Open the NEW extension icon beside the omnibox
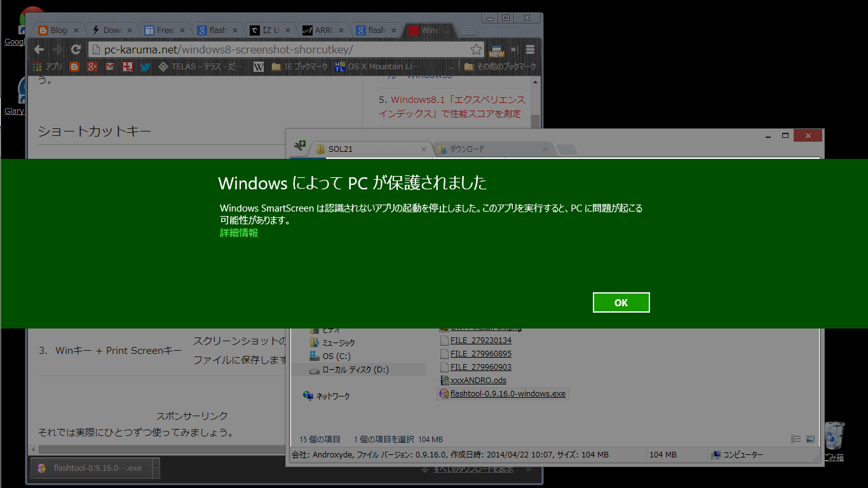The width and height of the screenshot is (868, 488). 496,48
